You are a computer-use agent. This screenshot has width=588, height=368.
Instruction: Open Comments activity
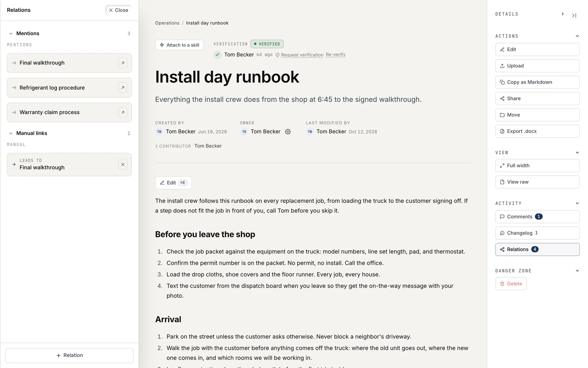point(537,217)
